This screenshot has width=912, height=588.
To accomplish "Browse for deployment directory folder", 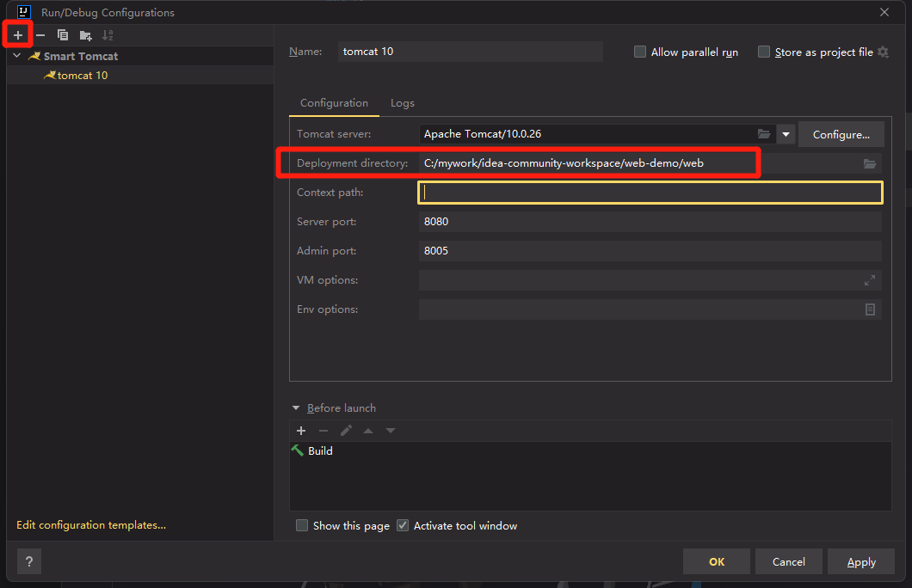I will pyautogui.click(x=870, y=164).
